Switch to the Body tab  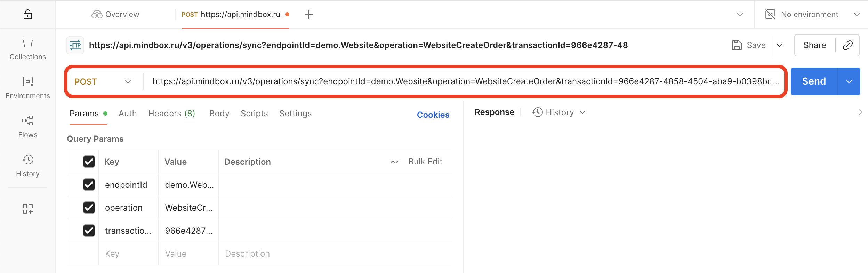tap(219, 114)
